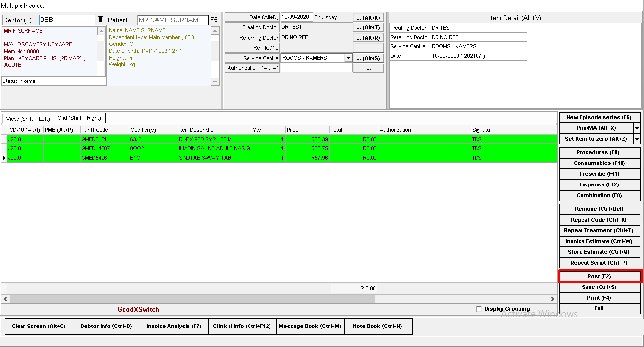Enable the Display Grouping checkbox
The height and width of the screenshot is (347, 644).
coord(479,309)
